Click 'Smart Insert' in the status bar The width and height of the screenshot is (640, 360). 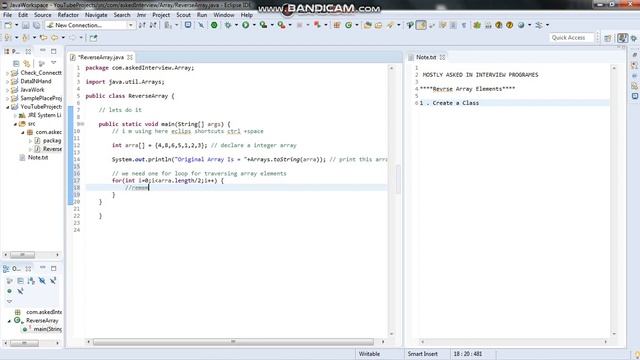[x=422, y=354]
